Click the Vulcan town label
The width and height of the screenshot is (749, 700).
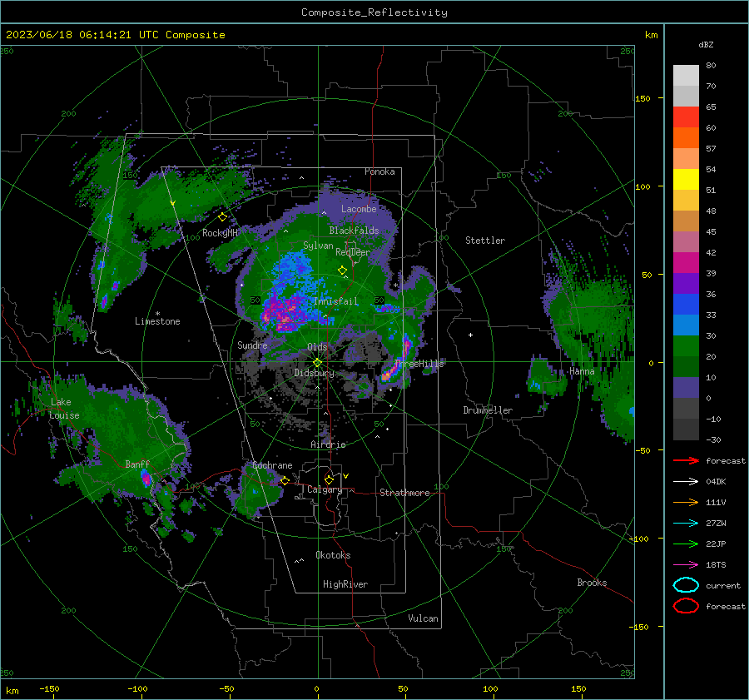point(424,618)
